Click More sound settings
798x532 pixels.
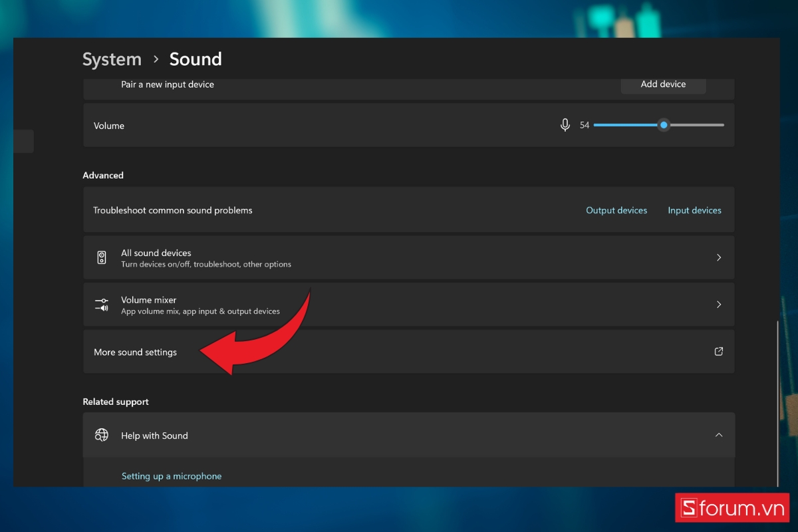pyautogui.click(x=135, y=352)
